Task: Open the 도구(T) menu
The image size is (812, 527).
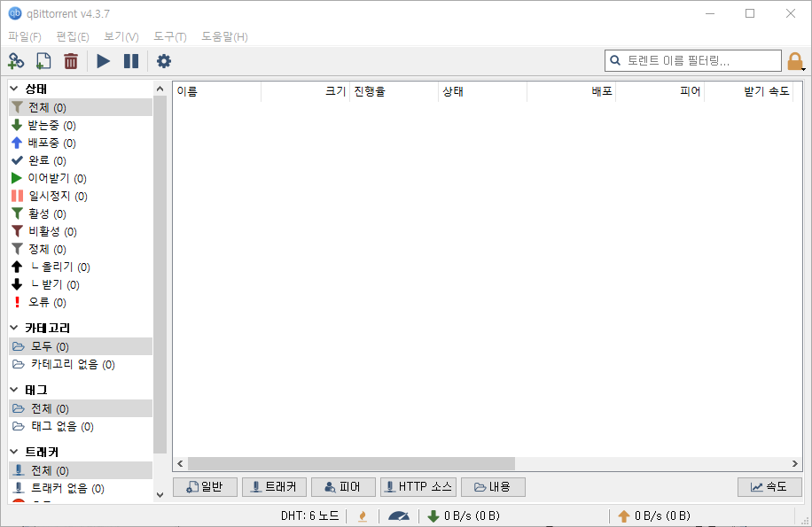Action: (170, 36)
